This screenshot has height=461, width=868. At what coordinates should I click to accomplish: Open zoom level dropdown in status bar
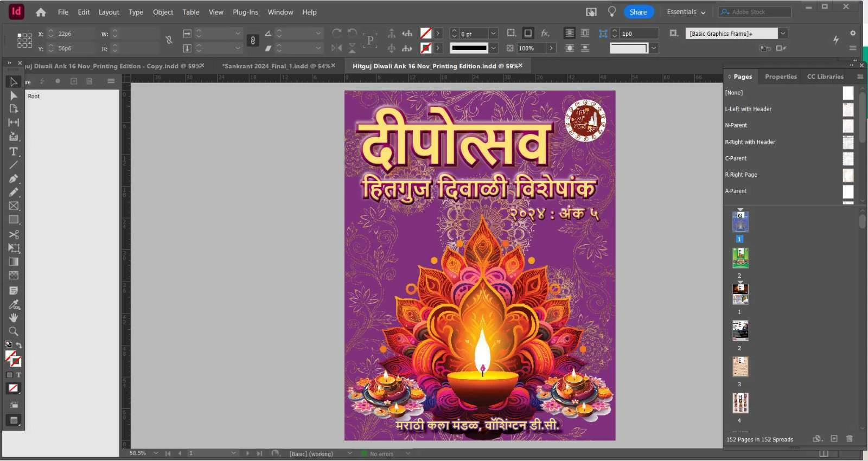pos(156,453)
